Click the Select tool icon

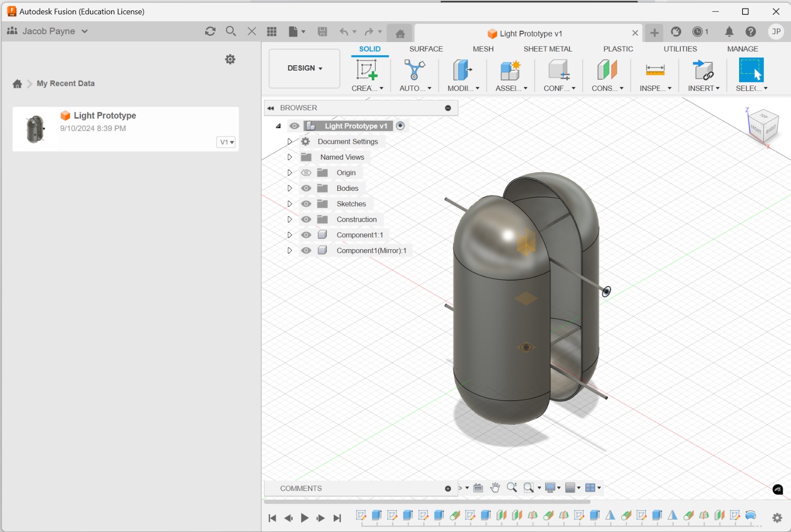751,70
